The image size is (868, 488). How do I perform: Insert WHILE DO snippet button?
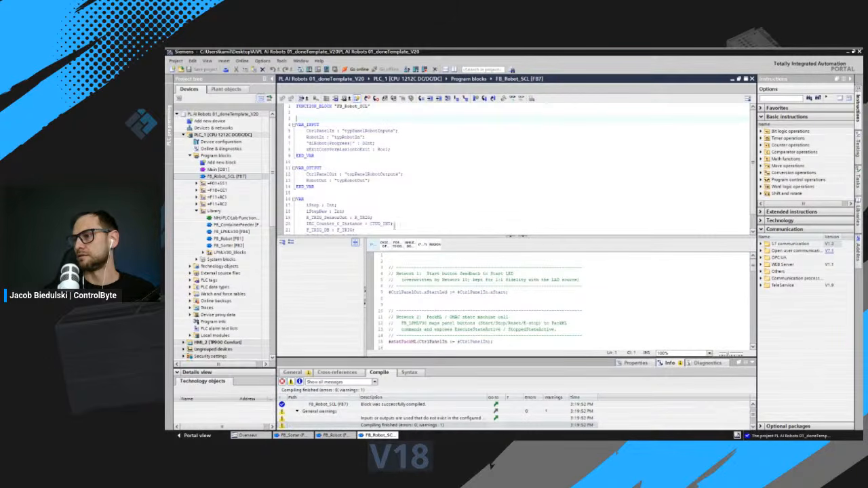click(410, 244)
